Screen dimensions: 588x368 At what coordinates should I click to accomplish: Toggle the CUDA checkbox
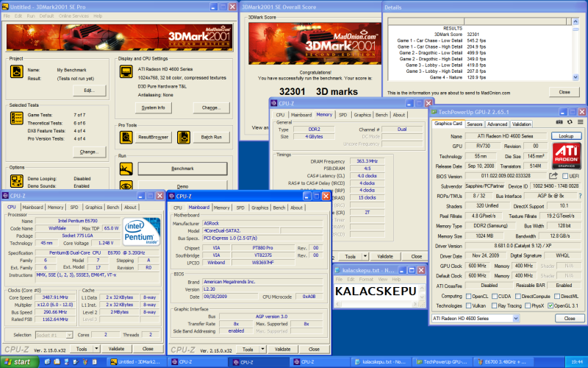[x=495, y=297]
